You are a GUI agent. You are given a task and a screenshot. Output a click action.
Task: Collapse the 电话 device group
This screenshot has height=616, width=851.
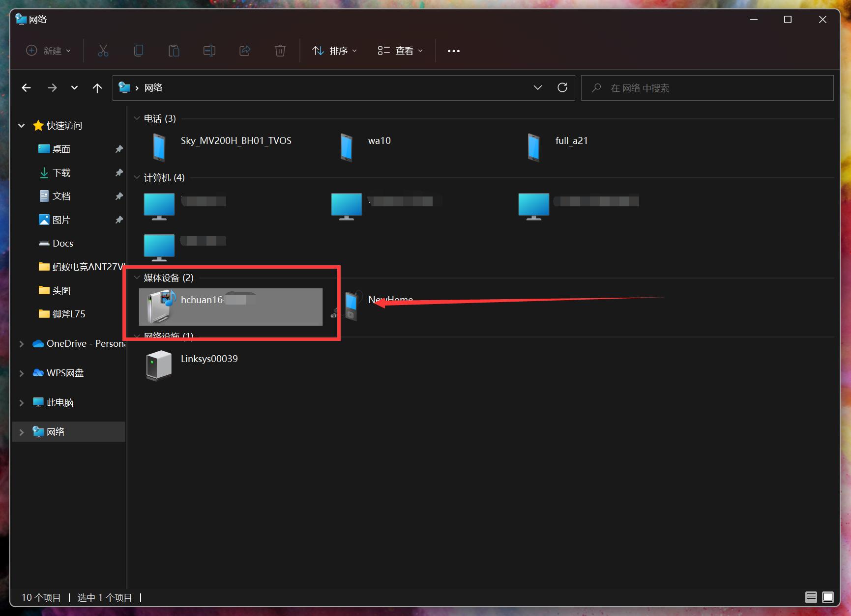coord(137,118)
